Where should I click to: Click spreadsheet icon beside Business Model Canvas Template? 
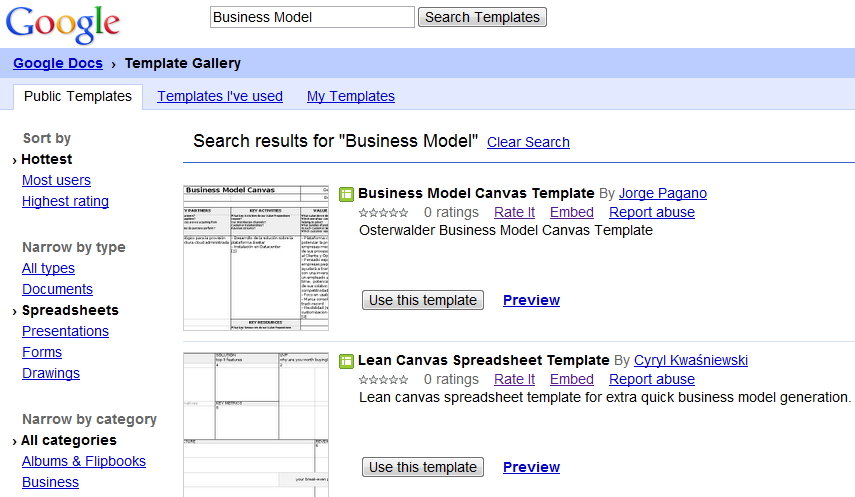(x=346, y=194)
